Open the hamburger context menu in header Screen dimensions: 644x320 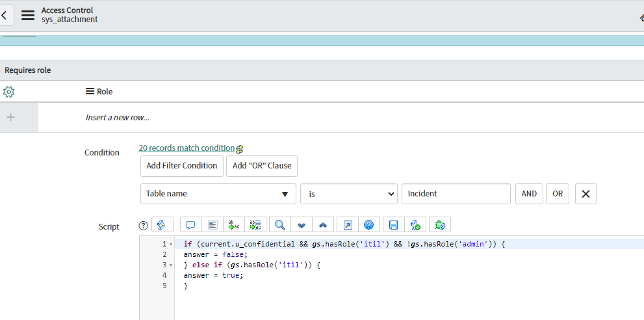(28, 15)
